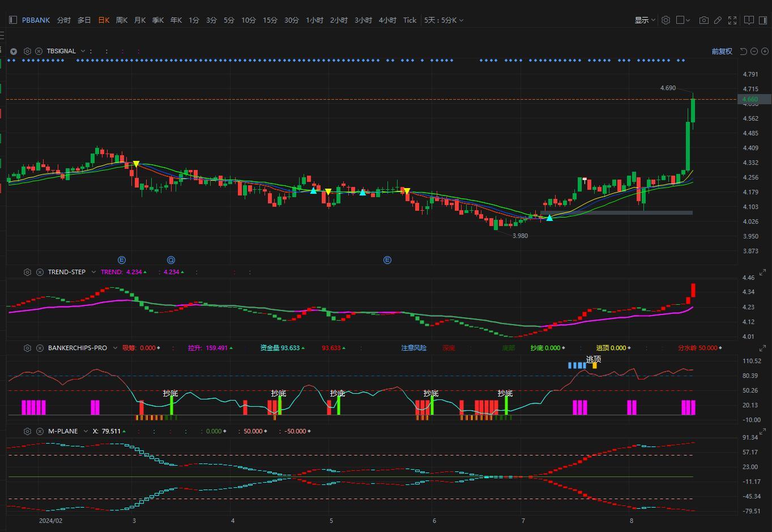Open M-PLANE indicator settings gear

[x=27, y=431]
